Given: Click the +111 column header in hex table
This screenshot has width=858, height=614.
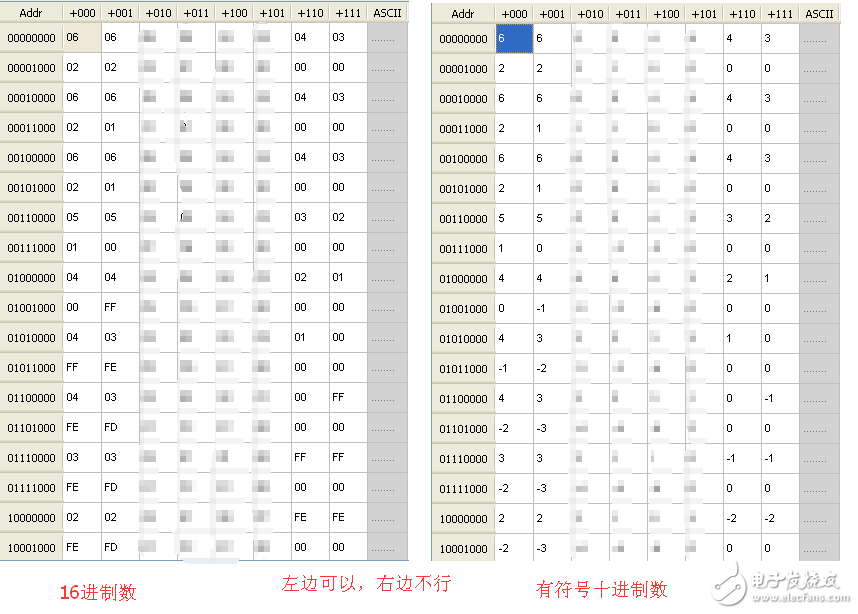Looking at the screenshot, I should 348,13.
